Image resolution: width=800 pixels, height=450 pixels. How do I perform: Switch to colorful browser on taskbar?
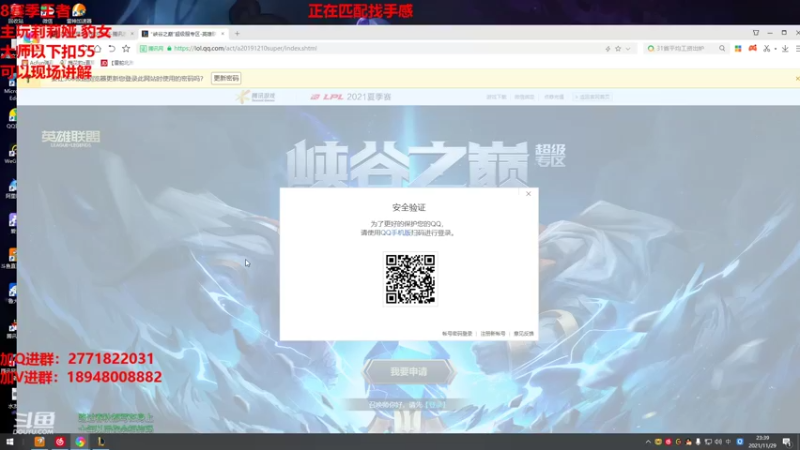80,442
